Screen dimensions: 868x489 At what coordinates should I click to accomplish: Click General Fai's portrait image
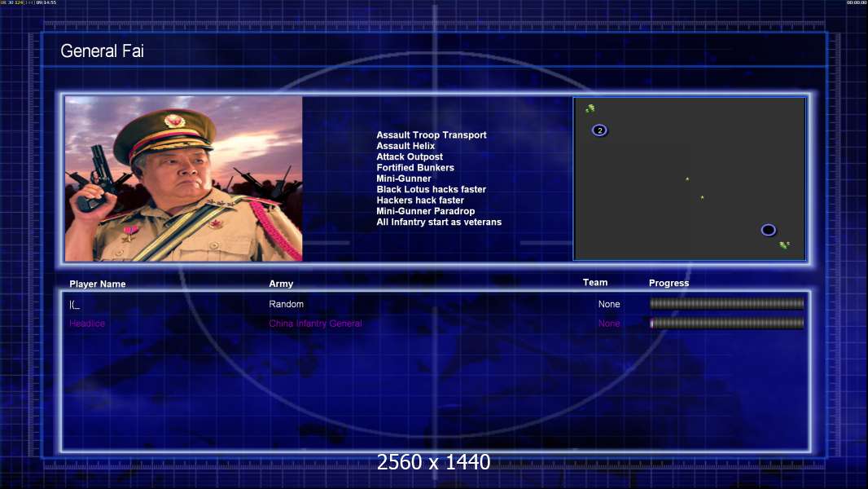[183, 178]
